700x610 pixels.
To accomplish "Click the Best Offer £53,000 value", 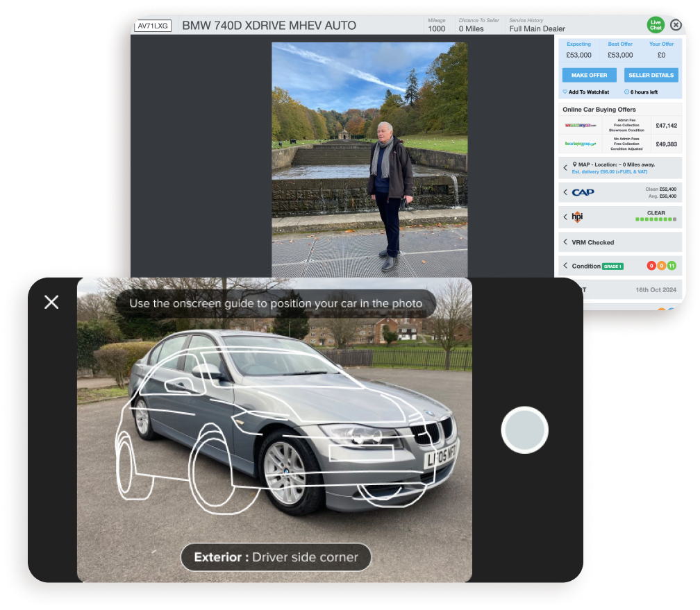I will [x=620, y=55].
